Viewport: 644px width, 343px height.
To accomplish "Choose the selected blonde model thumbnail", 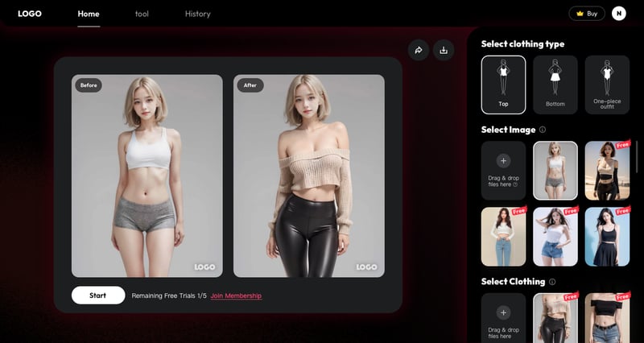I will pyautogui.click(x=555, y=171).
